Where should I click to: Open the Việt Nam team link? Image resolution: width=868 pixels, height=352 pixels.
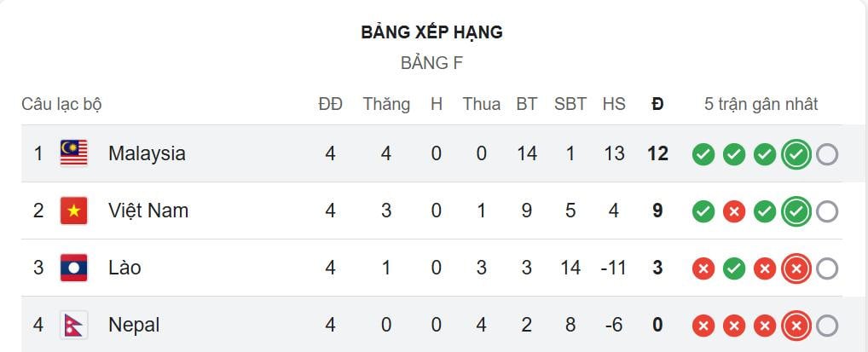click(148, 211)
